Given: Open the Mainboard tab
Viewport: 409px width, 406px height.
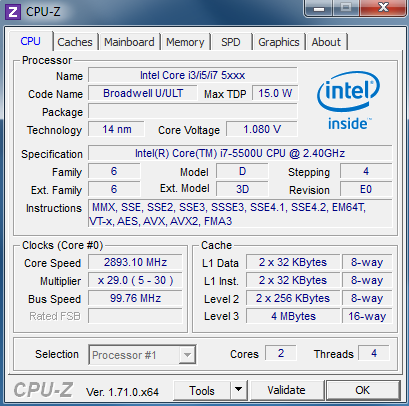Looking at the screenshot, I should point(129,42).
